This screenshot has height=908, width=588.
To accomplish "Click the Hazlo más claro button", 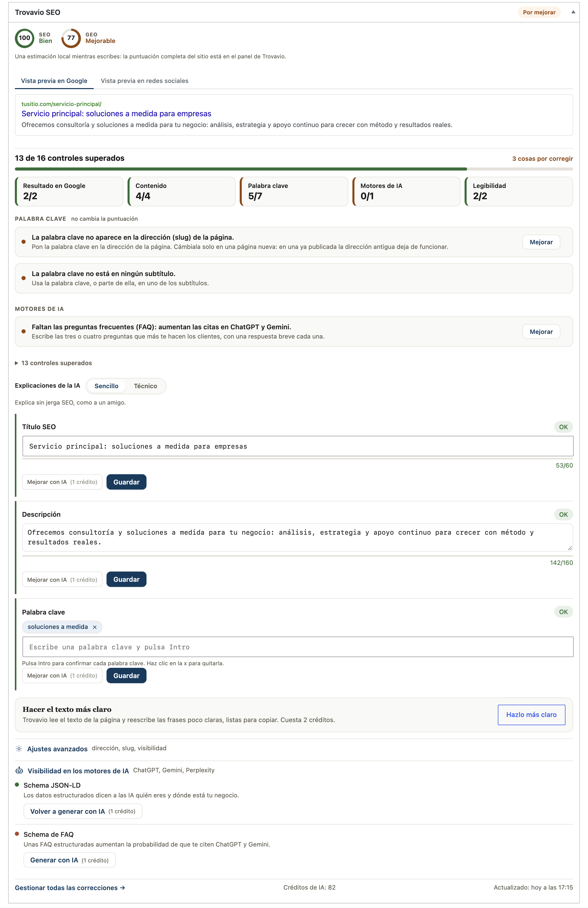I will pyautogui.click(x=531, y=715).
